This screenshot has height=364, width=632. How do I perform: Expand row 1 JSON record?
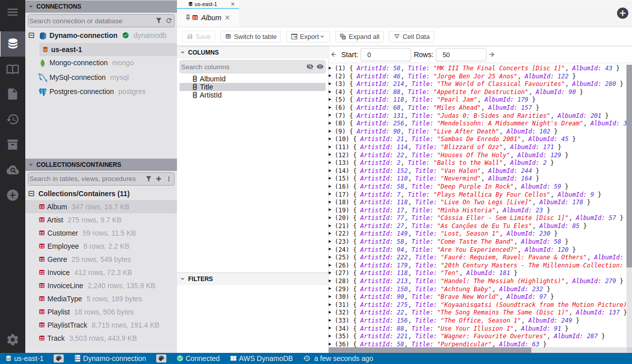330,68
